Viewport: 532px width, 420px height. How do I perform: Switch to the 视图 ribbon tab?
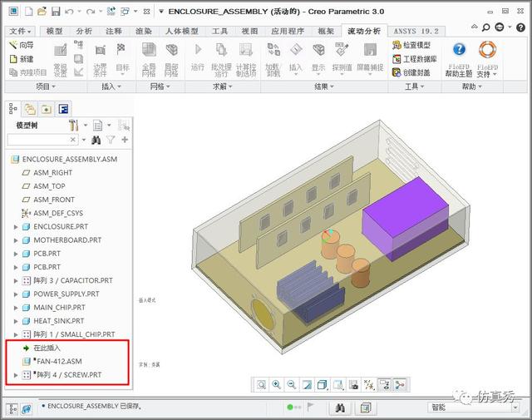pos(249,32)
